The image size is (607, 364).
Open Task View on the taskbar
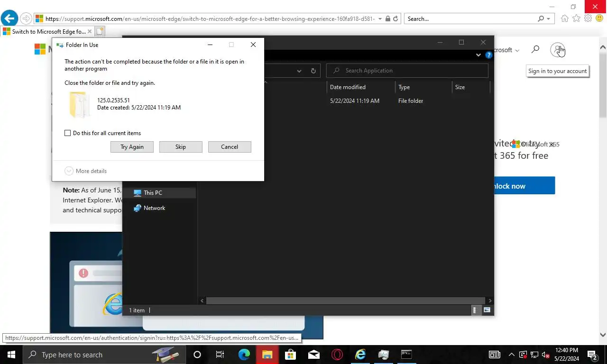(220, 355)
